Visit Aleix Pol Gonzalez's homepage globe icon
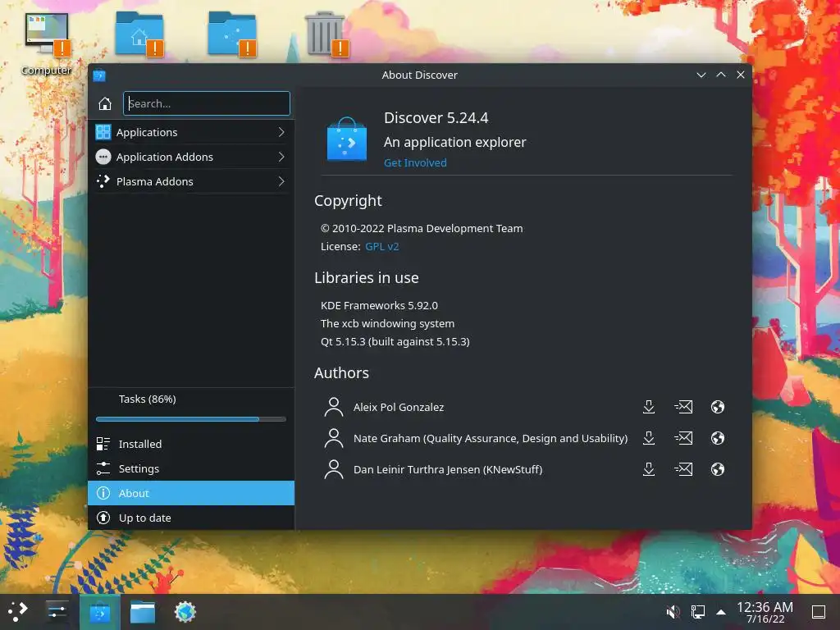Screen dimensions: 840x630 tap(718, 407)
